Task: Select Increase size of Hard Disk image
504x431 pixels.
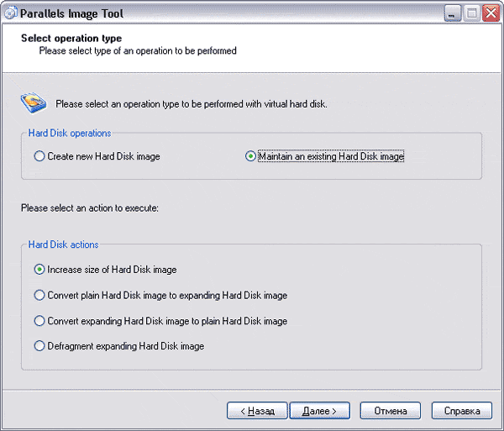Action: click(39, 270)
